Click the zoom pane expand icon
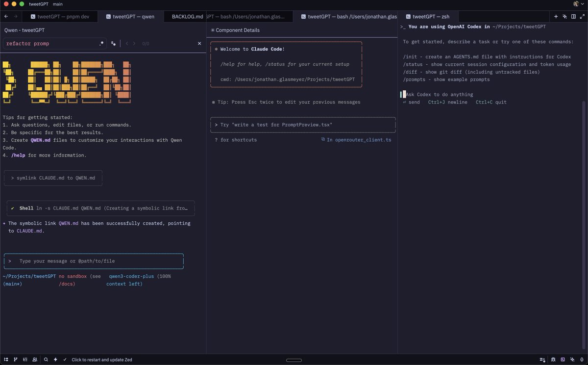 pyautogui.click(x=582, y=16)
